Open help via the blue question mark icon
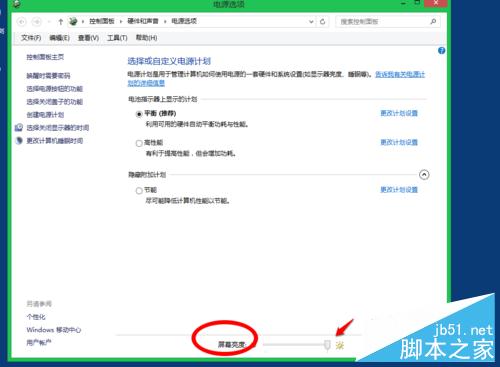The width and height of the screenshot is (500, 367). click(x=442, y=51)
